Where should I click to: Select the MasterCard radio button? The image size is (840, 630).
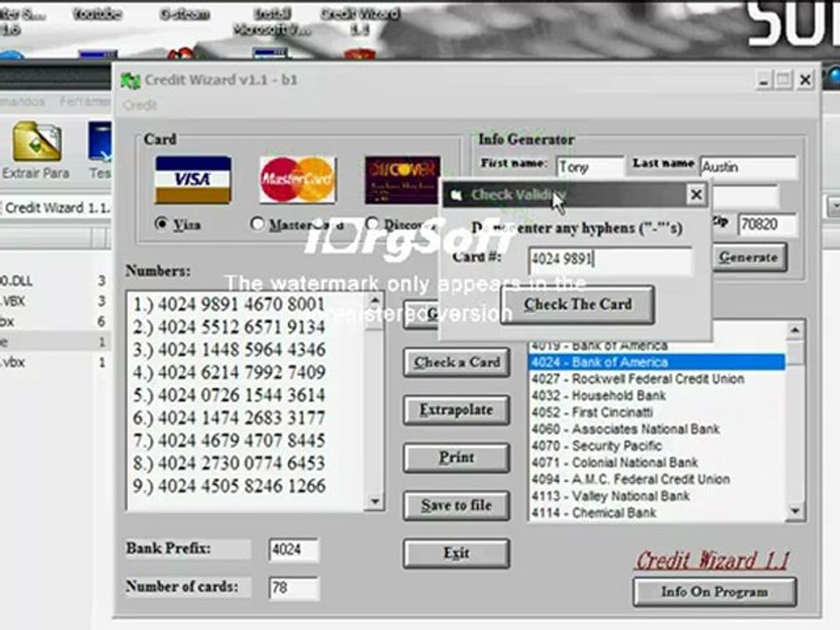coord(257,223)
